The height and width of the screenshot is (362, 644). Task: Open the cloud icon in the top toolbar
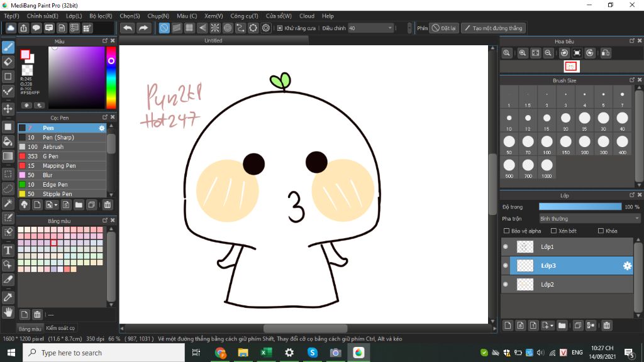click(x=11, y=28)
